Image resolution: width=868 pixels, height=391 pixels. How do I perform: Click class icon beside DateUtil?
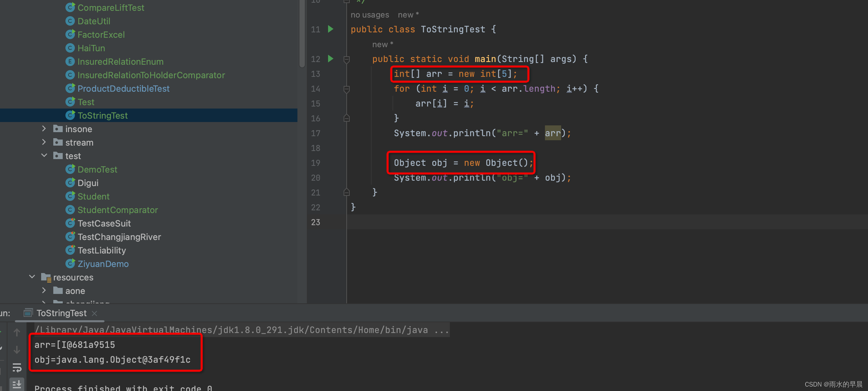pos(70,21)
